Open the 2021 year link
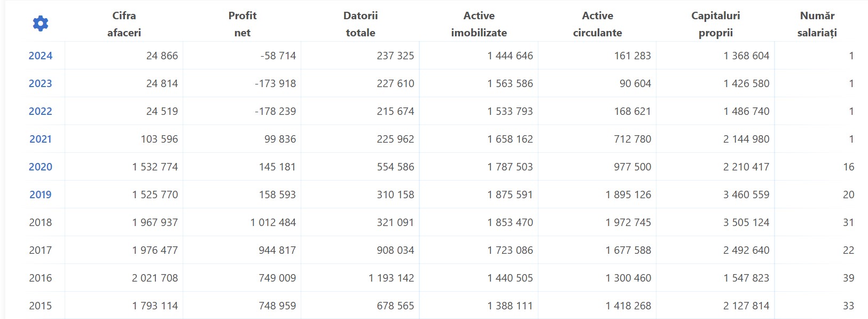The image size is (868, 319). click(x=41, y=139)
